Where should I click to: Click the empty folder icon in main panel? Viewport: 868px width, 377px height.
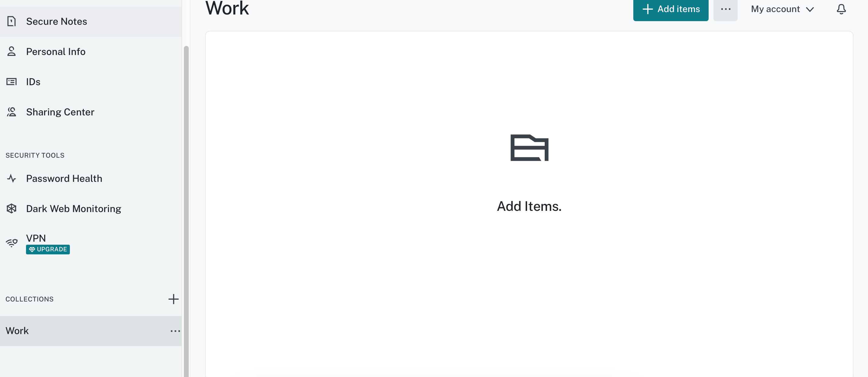coord(529,147)
